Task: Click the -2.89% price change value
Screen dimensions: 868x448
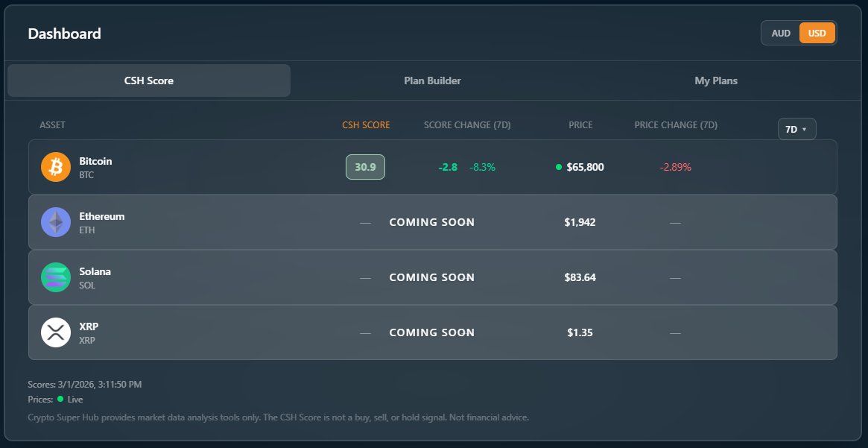Action: click(x=675, y=167)
